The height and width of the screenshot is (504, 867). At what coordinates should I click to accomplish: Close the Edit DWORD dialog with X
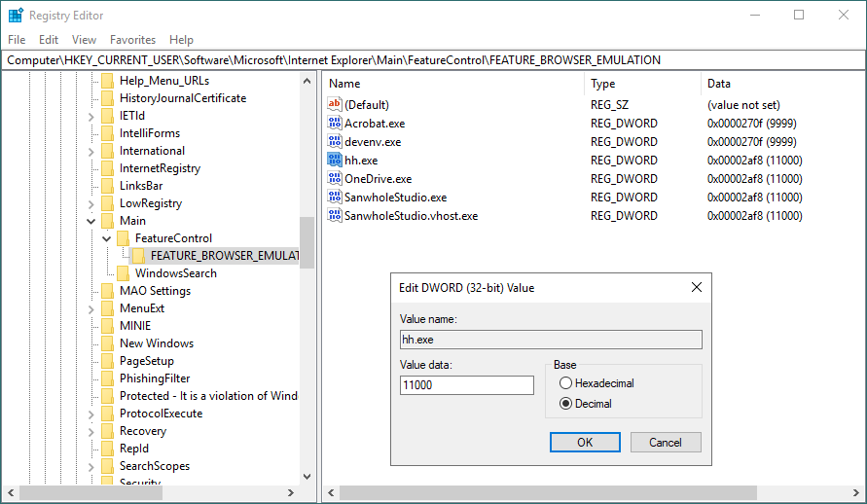pyautogui.click(x=696, y=288)
